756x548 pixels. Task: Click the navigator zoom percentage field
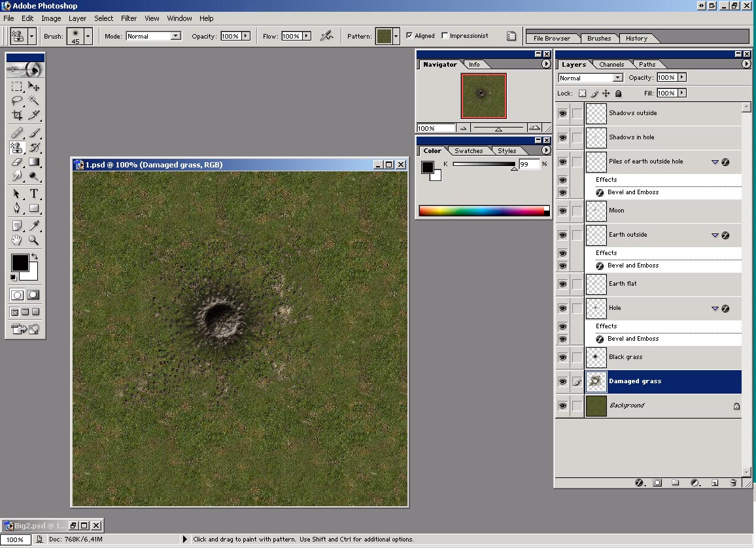tap(435, 128)
